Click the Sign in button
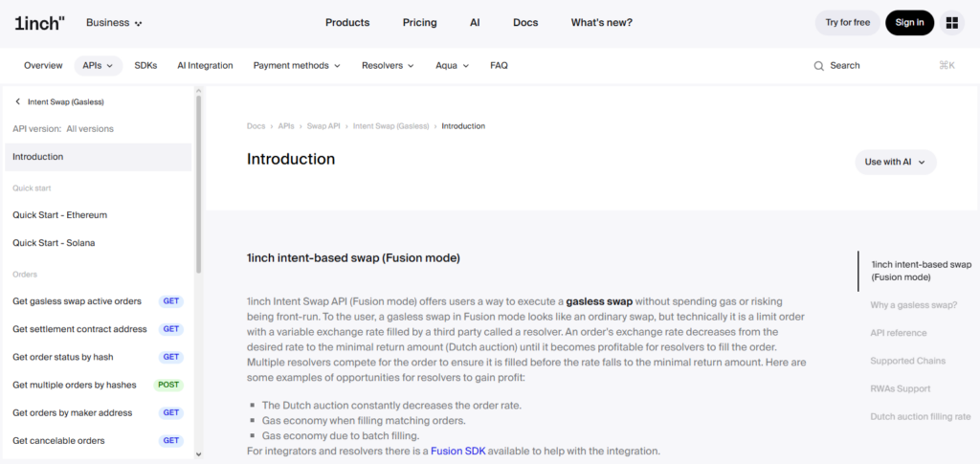 pos(909,22)
